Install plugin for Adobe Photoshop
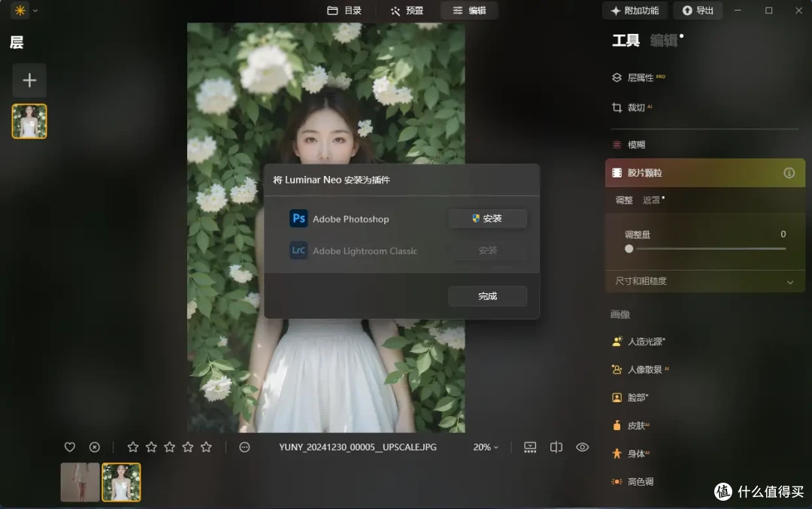Viewport: 812px width, 509px height. pyautogui.click(x=487, y=219)
